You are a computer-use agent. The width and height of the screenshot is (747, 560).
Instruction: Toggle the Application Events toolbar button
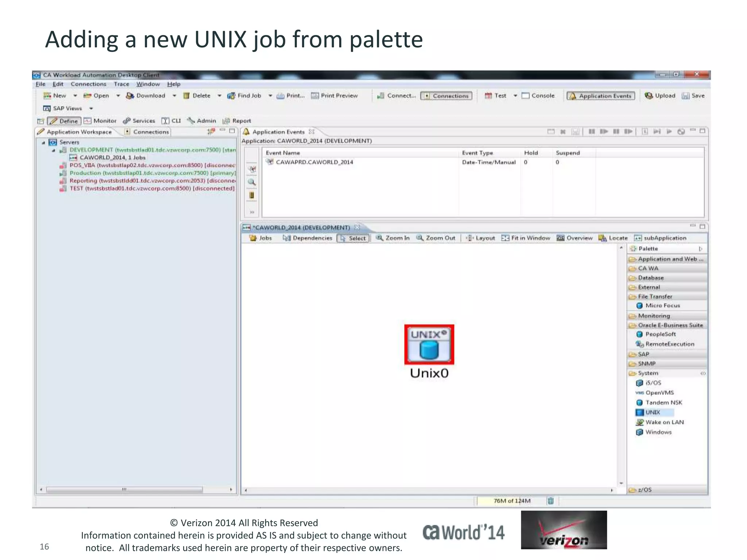[x=601, y=96]
